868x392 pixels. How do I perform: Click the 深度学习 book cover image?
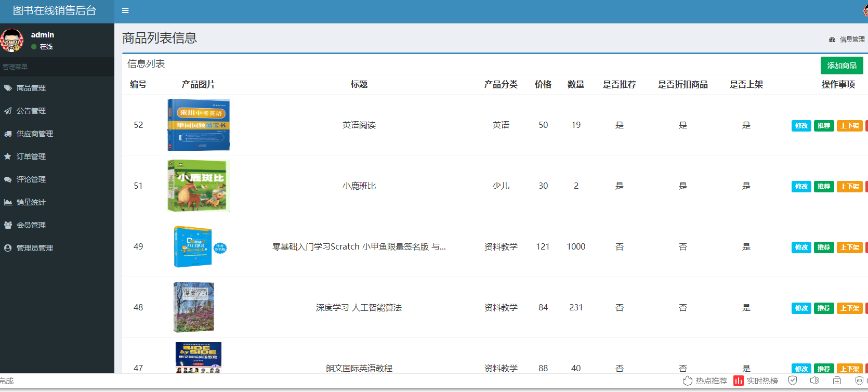194,307
